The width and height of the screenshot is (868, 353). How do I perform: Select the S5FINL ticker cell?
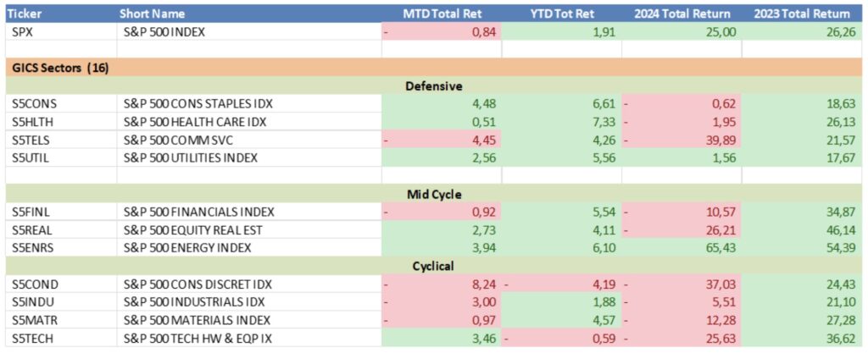32,212
